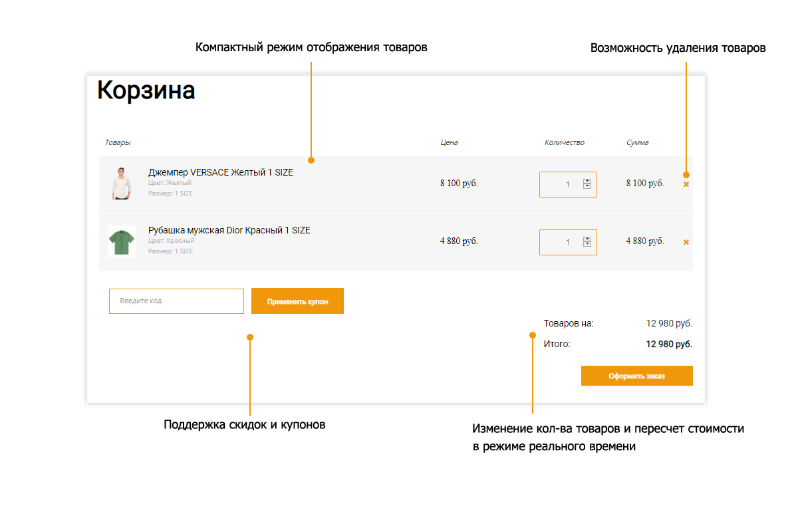This screenshot has width=798, height=532.
Task: Click Размер: 1 SIZE under Рубашка
Action: (x=170, y=251)
